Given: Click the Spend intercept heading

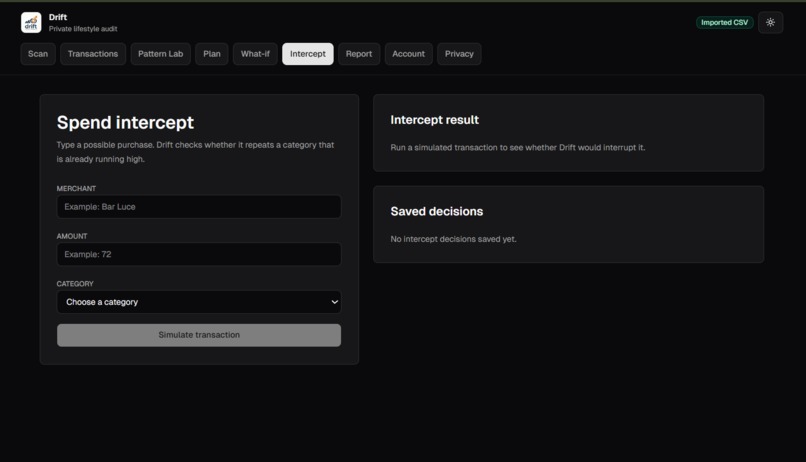Looking at the screenshot, I should pyautogui.click(x=125, y=123).
